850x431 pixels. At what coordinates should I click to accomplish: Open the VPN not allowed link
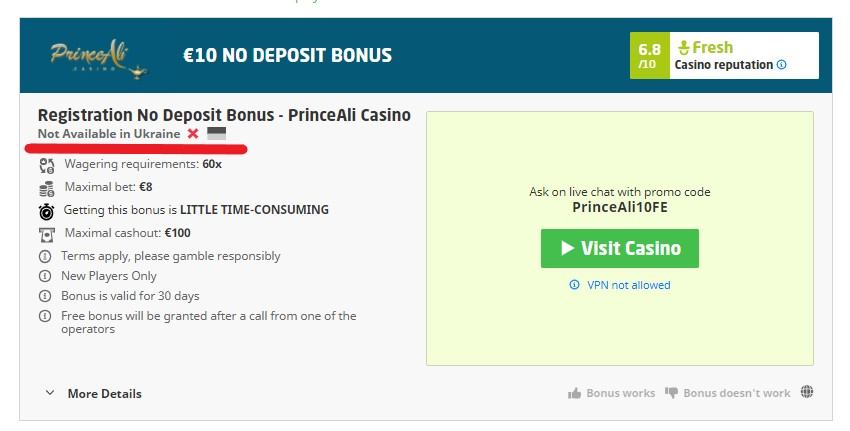click(628, 285)
